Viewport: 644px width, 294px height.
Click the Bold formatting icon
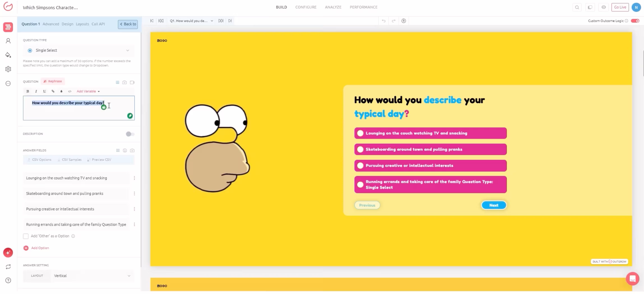pyautogui.click(x=28, y=91)
